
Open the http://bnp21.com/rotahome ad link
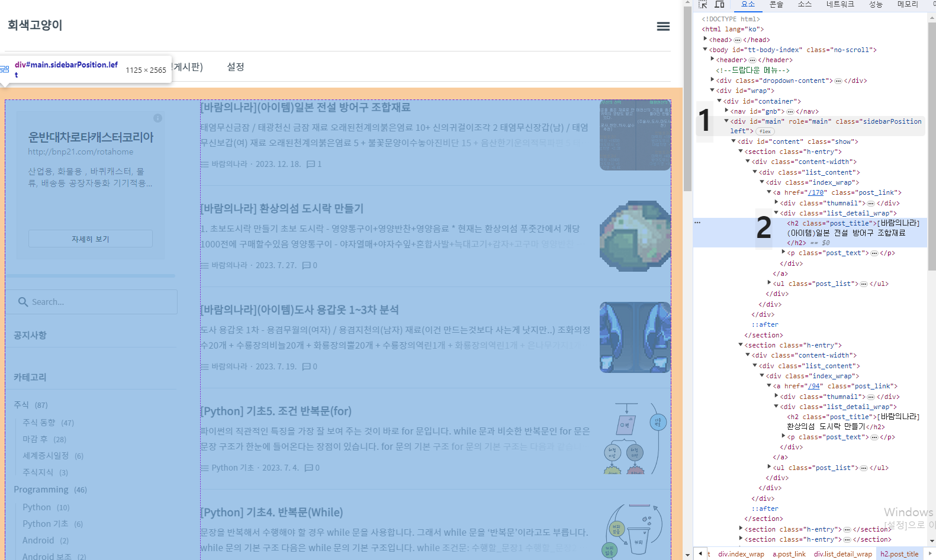tap(81, 152)
